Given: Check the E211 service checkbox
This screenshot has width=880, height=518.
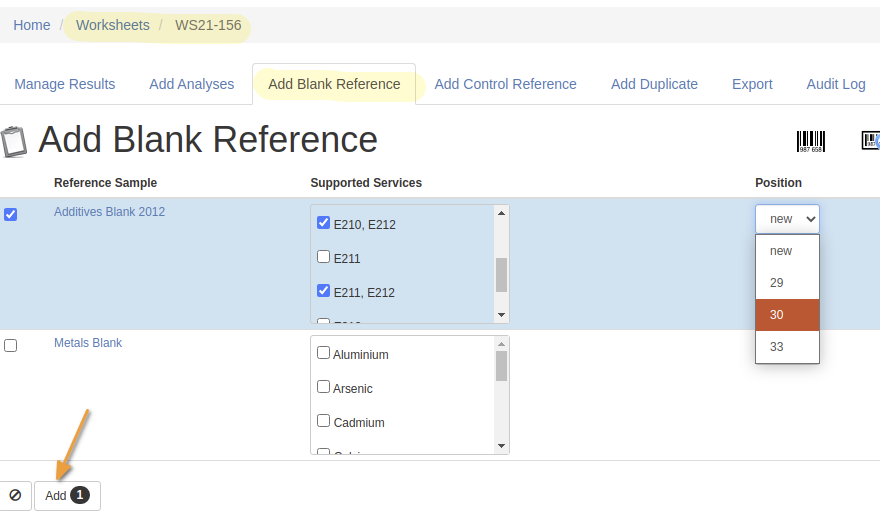Looking at the screenshot, I should pos(323,257).
